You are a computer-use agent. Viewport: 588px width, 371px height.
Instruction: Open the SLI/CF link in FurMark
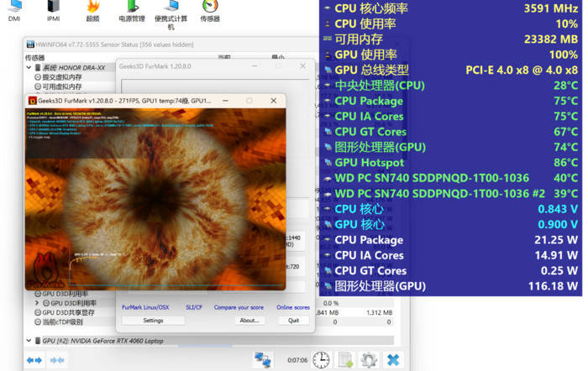[x=194, y=307]
